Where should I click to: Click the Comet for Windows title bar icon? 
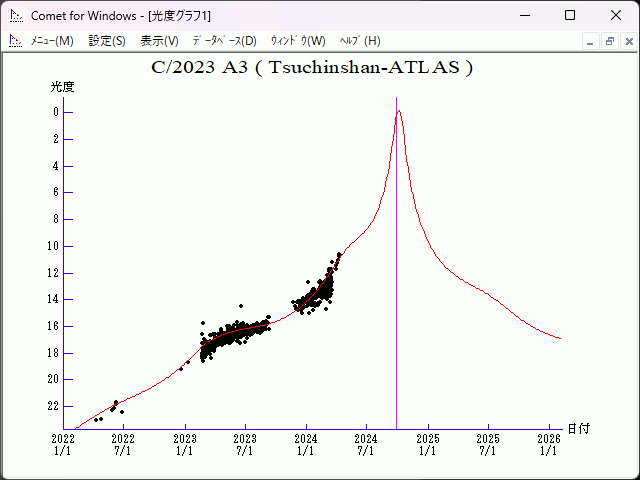[x=15, y=15]
